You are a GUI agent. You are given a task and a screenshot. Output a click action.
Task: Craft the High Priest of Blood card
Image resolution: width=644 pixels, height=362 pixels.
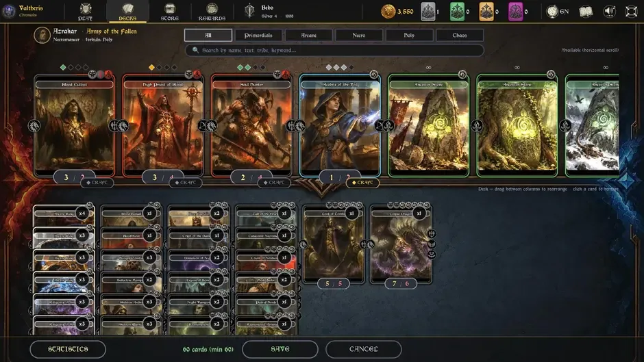click(186, 183)
